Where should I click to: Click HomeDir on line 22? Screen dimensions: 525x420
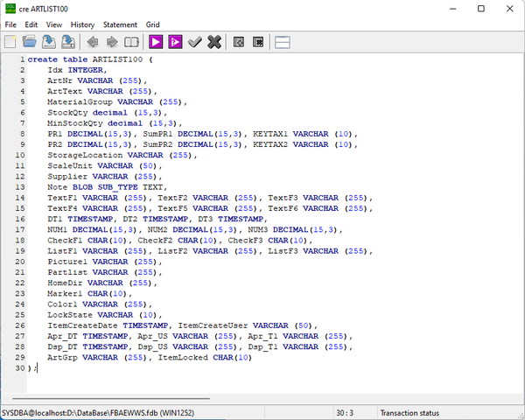(65, 283)
